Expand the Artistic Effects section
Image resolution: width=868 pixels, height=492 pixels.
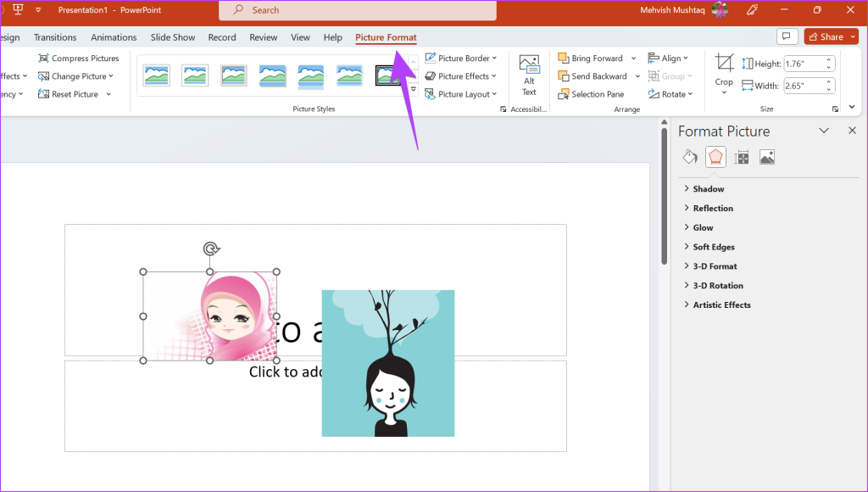tap(717, 305)
